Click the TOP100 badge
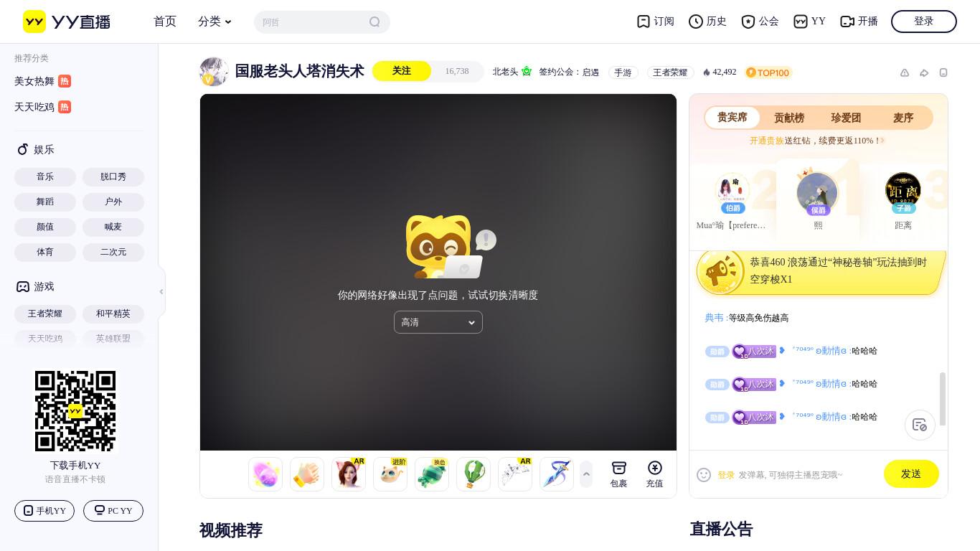 [768, 72]
